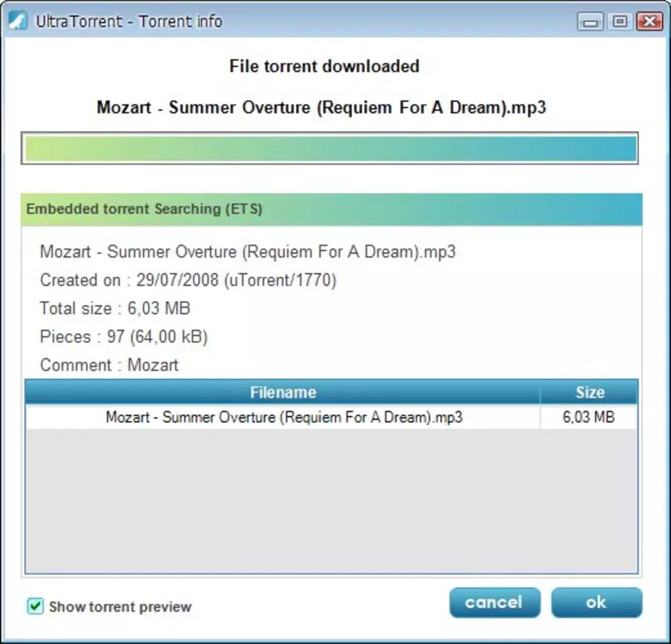Click the Created on date info line
671x644 pixels.
tap(188, 280)
